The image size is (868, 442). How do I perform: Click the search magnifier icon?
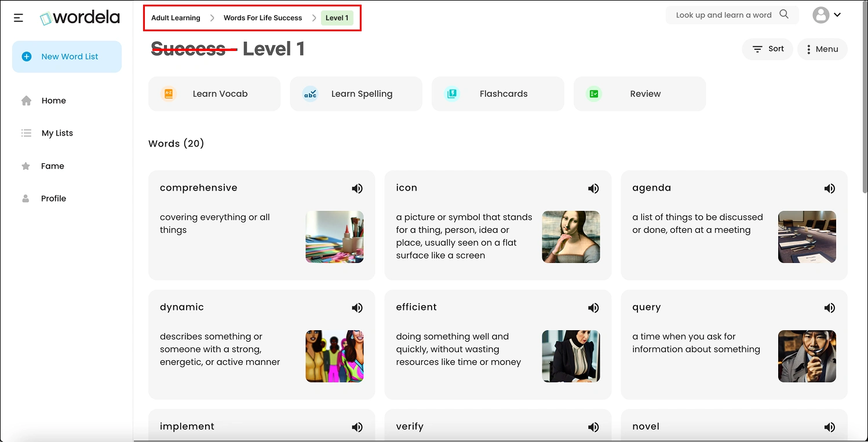coord(784,14)
